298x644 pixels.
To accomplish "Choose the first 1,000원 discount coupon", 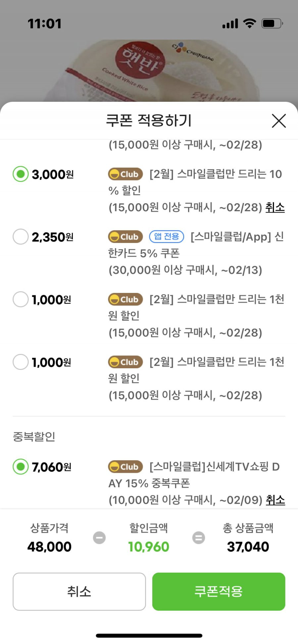I will (x=21, y=299).
